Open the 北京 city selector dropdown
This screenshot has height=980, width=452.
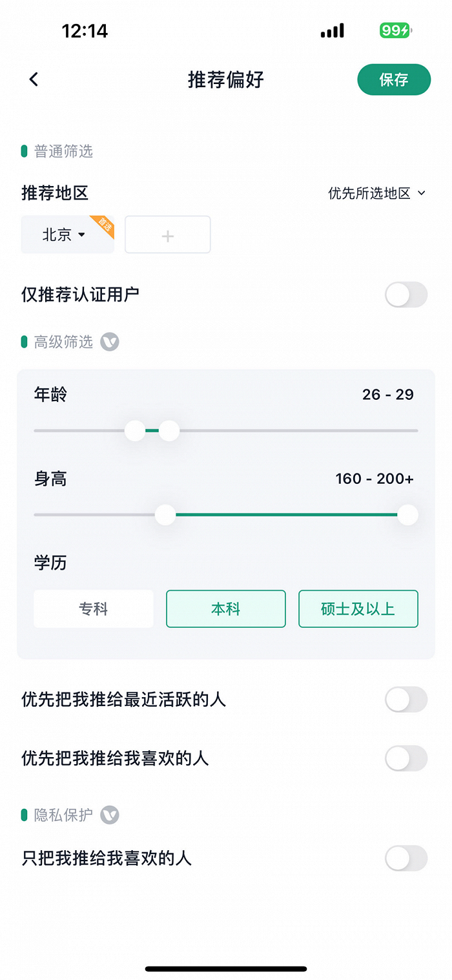64,235
